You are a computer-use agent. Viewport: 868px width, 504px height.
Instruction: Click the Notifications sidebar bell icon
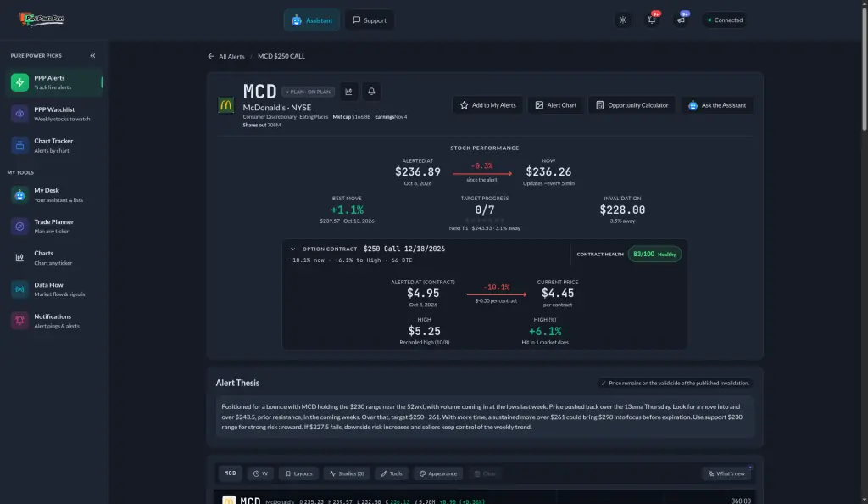(20, 321)
